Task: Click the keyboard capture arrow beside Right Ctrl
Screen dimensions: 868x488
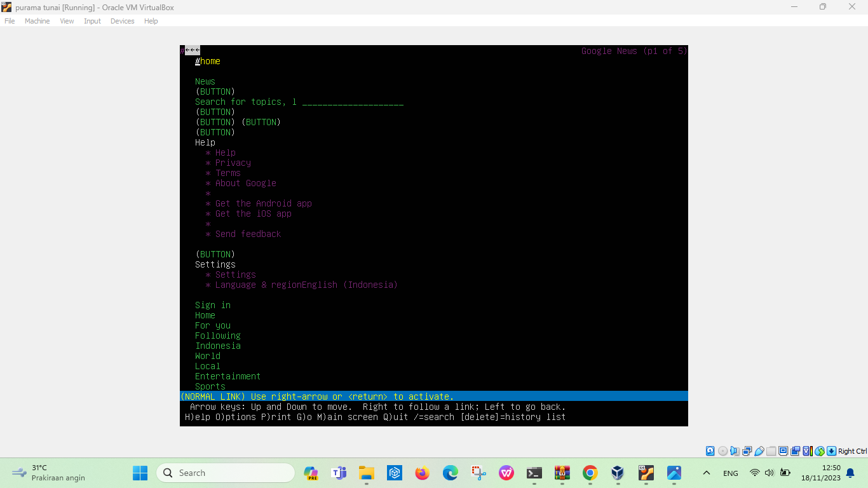Action: (831, 451)
